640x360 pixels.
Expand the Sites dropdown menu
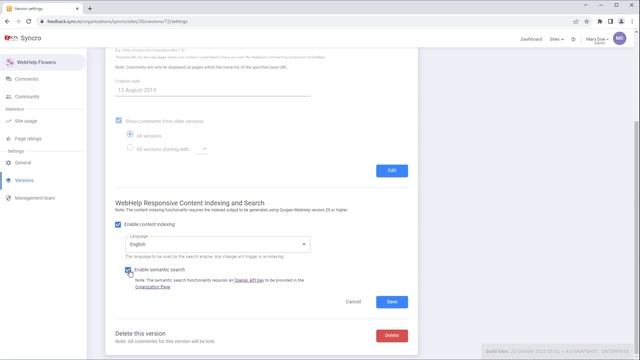(556, 39)
